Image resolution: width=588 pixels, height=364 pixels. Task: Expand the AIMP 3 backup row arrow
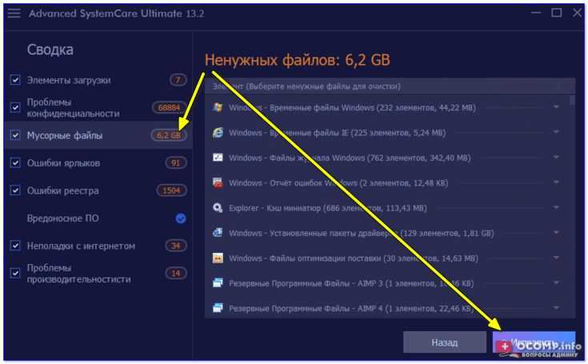556,283
